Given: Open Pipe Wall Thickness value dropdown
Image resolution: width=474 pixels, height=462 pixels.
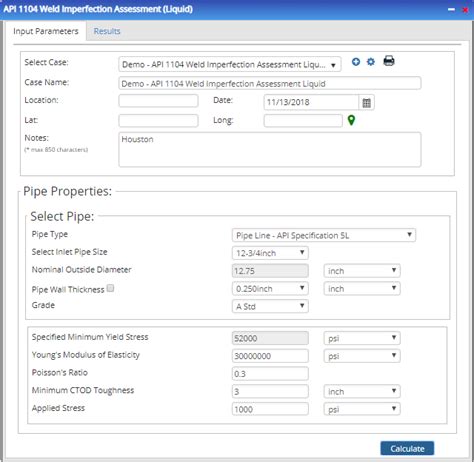Looking at the screenshot, I should [x=270, y=289].
